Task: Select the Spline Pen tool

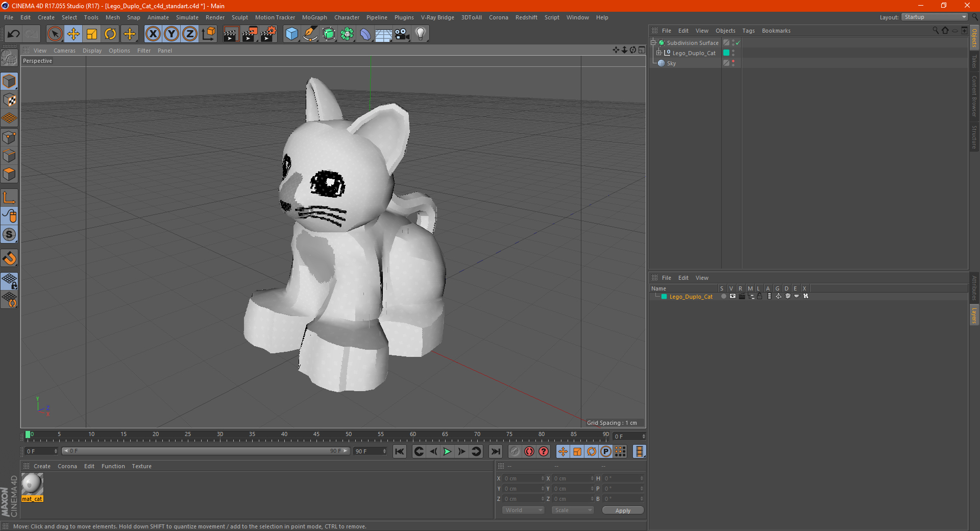Action: pos(310,34)
